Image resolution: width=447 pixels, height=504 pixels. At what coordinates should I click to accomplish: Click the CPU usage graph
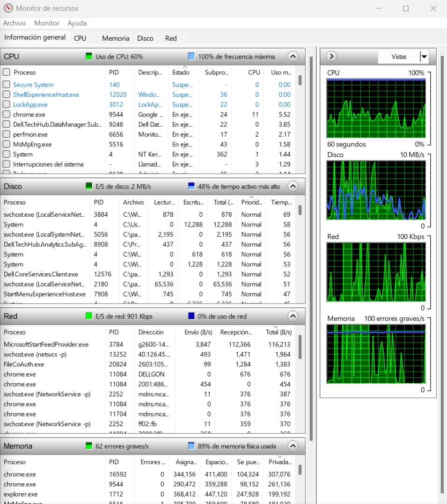click(376, 109)
